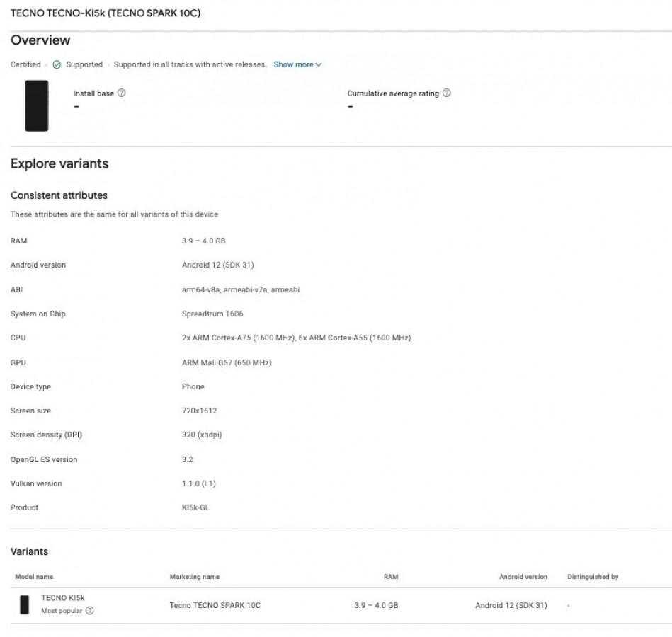Open the TECNO KI5k variant row
The width and height of the screenshot is (672, 637).
pos(341,605)
